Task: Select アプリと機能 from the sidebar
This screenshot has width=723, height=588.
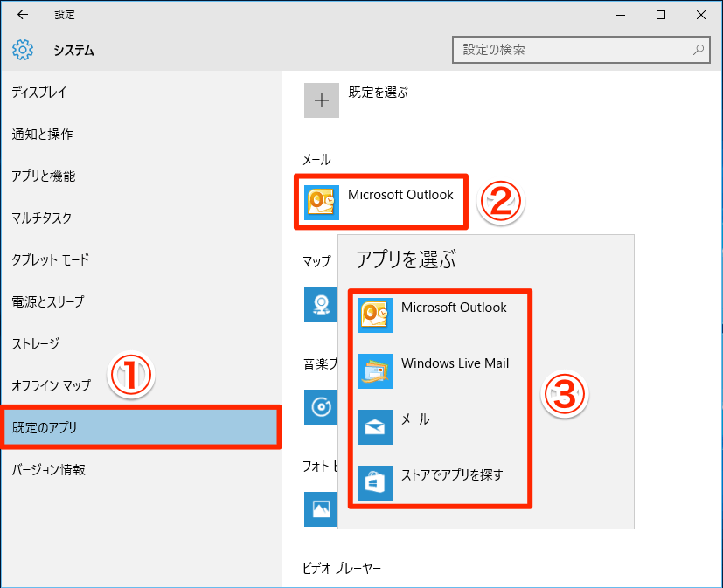Action: tap(44, 176)
